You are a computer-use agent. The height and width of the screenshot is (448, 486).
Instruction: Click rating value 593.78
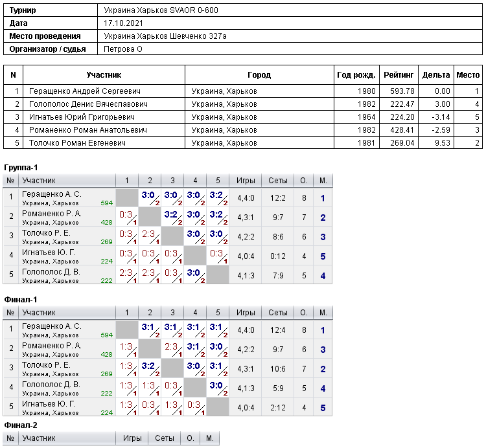(x=402, y=91)
